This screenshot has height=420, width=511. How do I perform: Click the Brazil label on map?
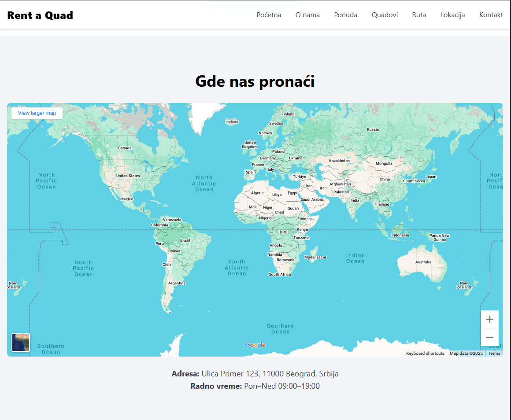click(x=185, y=240)
